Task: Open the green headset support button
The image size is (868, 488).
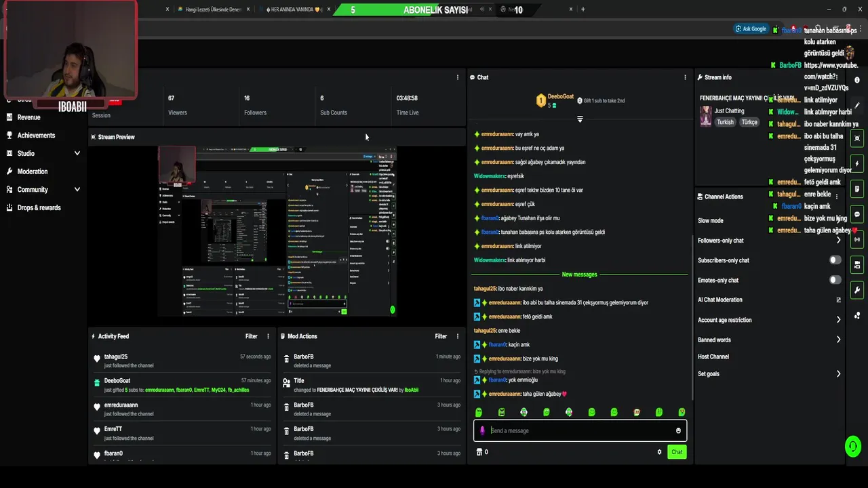Action: pos(853,446)
